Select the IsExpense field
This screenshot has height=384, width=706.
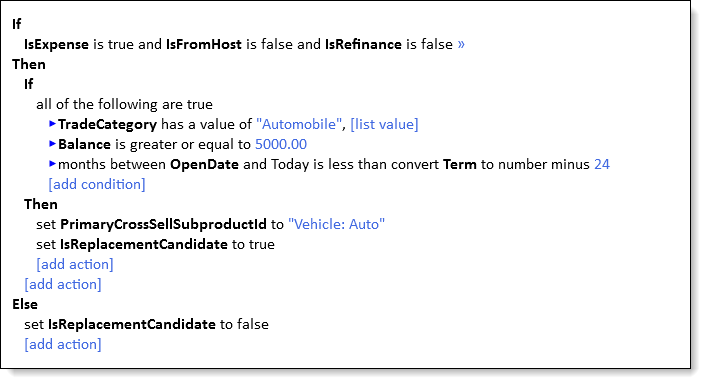pos(56,44)
